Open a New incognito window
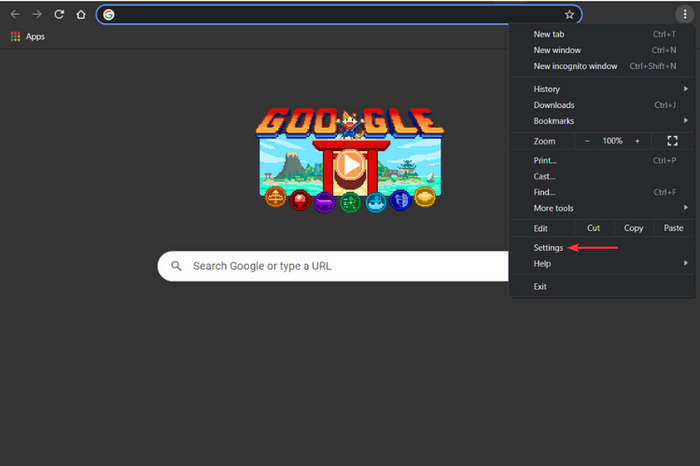 [x=602, y=66]
